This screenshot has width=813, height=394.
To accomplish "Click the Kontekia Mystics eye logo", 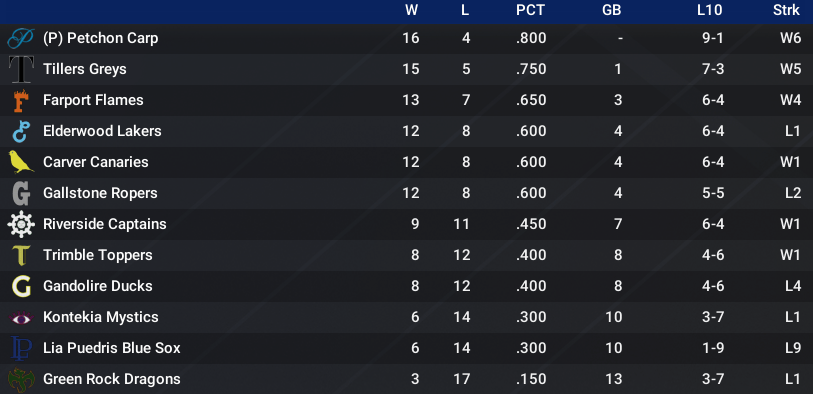I will (x=21, y=317).
